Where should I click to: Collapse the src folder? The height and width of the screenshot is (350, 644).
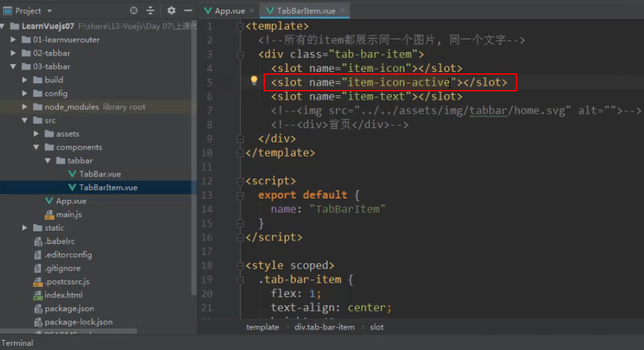click(x=25, y=120)
